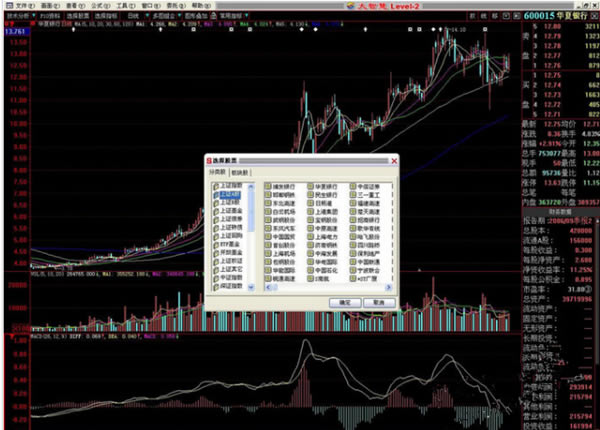Click the square window icon after 移
600x430 pixels.
tap(506, 16)
